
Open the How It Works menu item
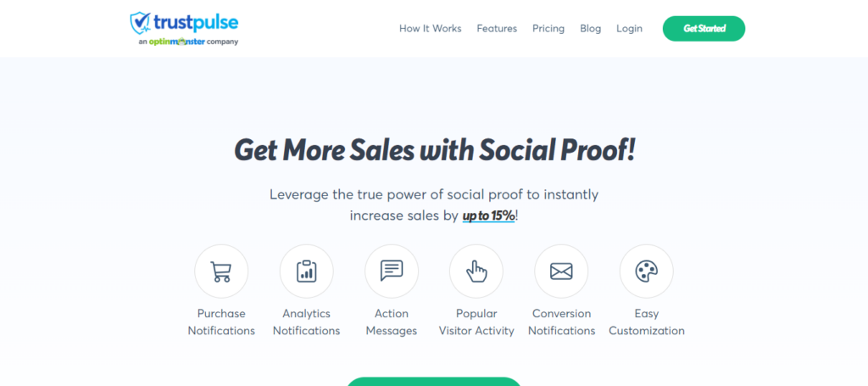(431, 28)
